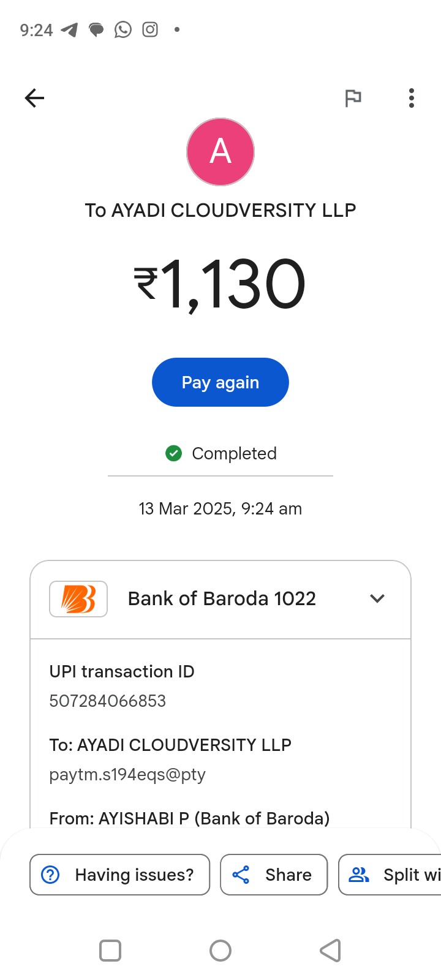Tap the Android home circle button

[221, 951]
